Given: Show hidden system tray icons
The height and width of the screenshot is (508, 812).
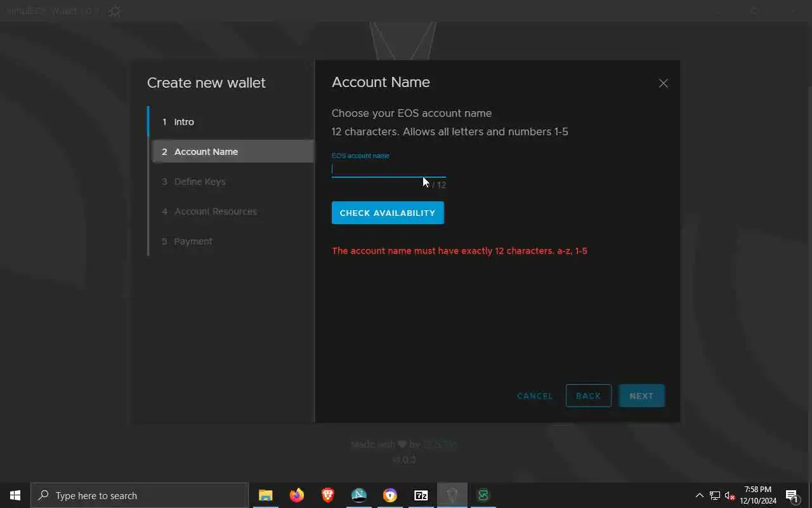Looking at the screenshot, I should tap(699, 495).
